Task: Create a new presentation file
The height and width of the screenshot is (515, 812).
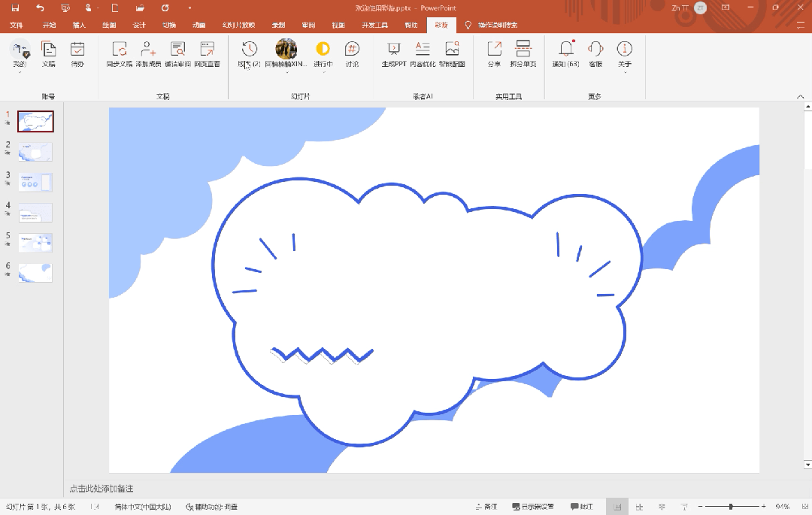Action: click(115, 8)
